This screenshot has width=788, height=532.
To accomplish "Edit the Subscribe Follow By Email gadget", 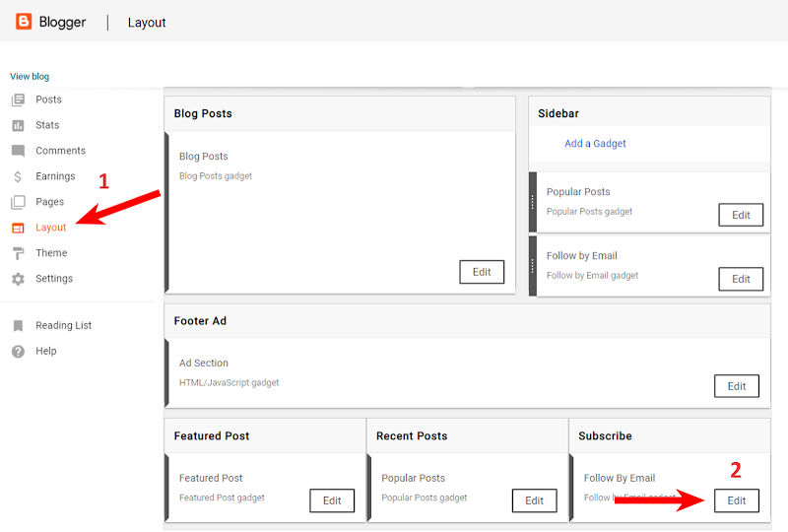I will click(737, 500).
